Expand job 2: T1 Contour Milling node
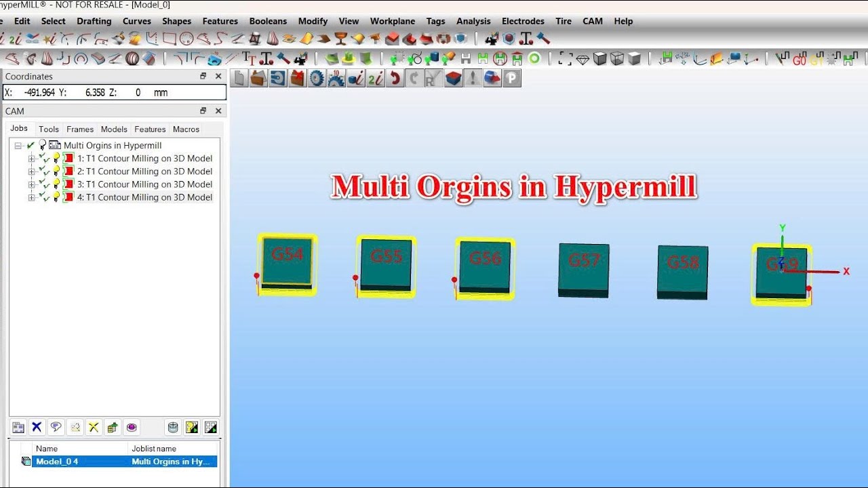868x488 pixels. 31,171
